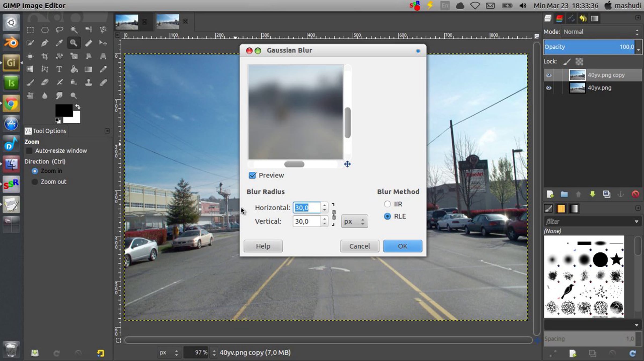Image resolution: width=644 pixels, height=361 pixels.
Task: Select the Crop tool
Action: click(45, 56)
